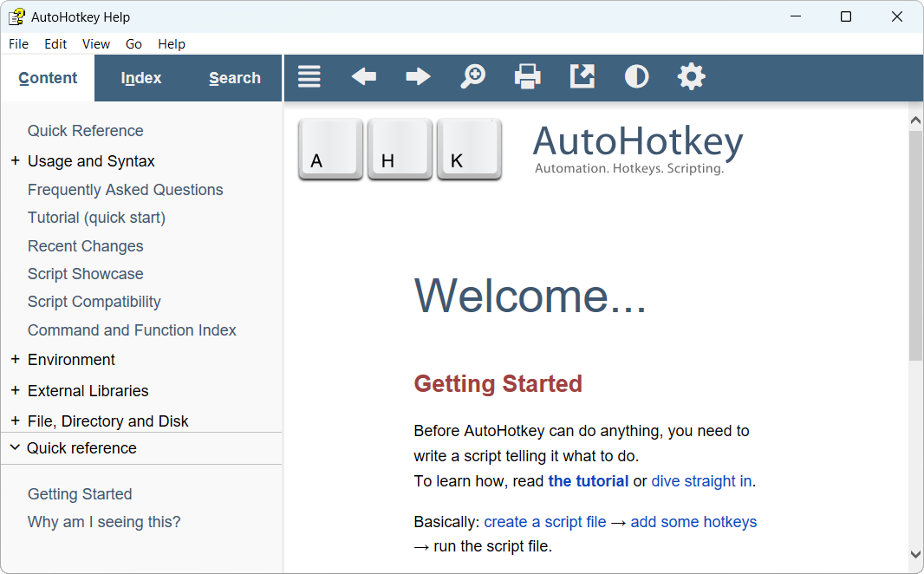This screenshot has height=574, width=924.
Task: Open the View menu
Action: [96, 44]
